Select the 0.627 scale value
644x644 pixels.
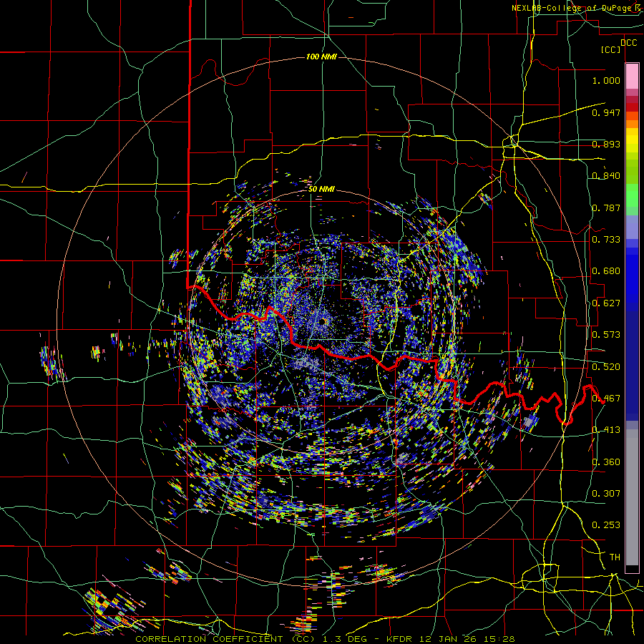point(606,303)
